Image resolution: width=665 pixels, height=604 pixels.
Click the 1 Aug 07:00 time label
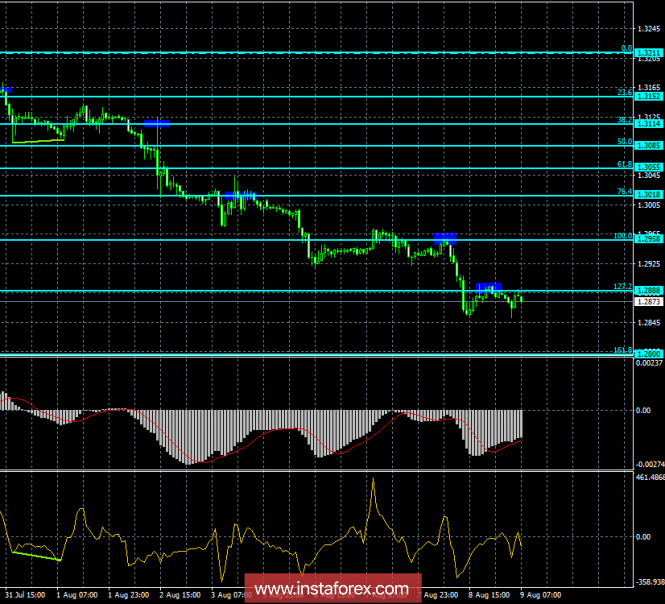pyautogui.click(x=77, y=595)
